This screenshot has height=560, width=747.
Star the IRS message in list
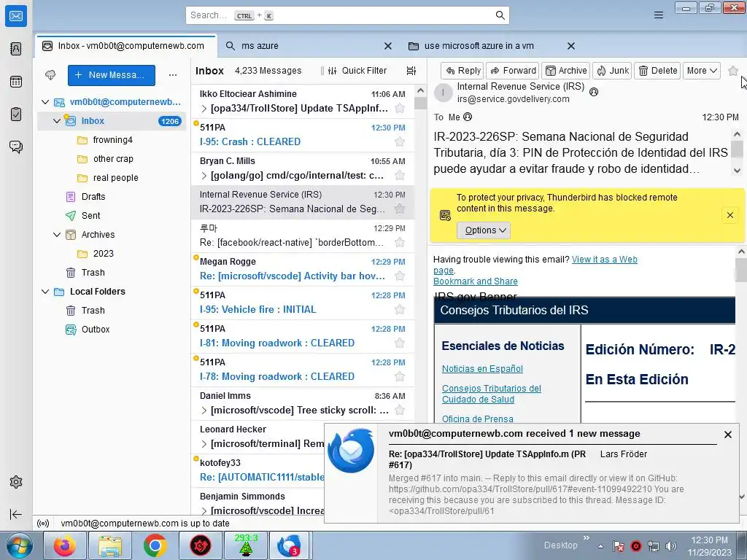coord(400,209)
